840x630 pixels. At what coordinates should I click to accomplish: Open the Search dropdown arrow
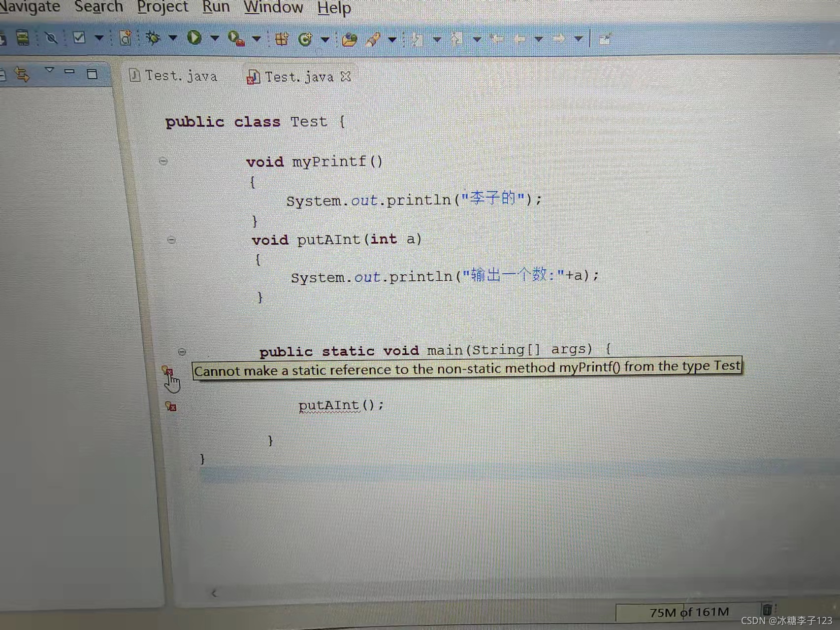(392, 39)
